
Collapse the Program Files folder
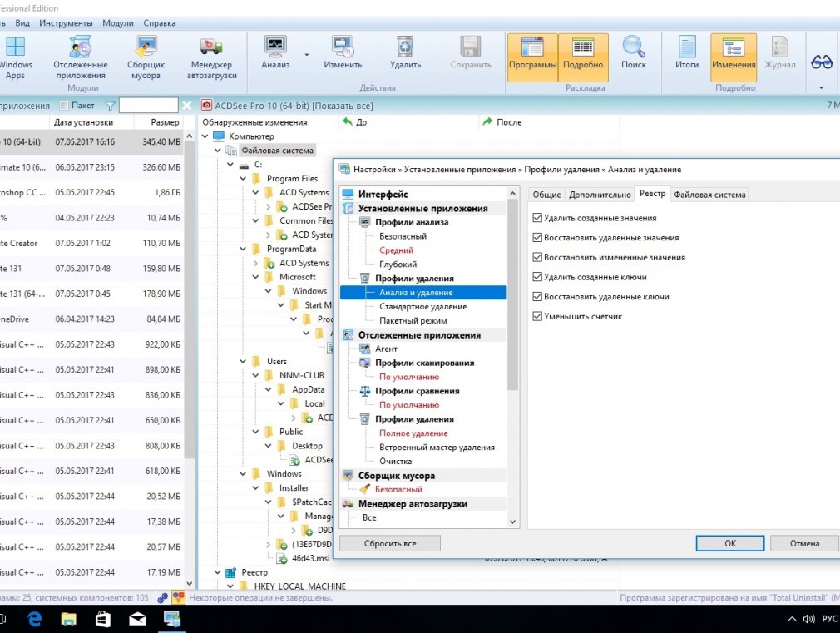243,179
